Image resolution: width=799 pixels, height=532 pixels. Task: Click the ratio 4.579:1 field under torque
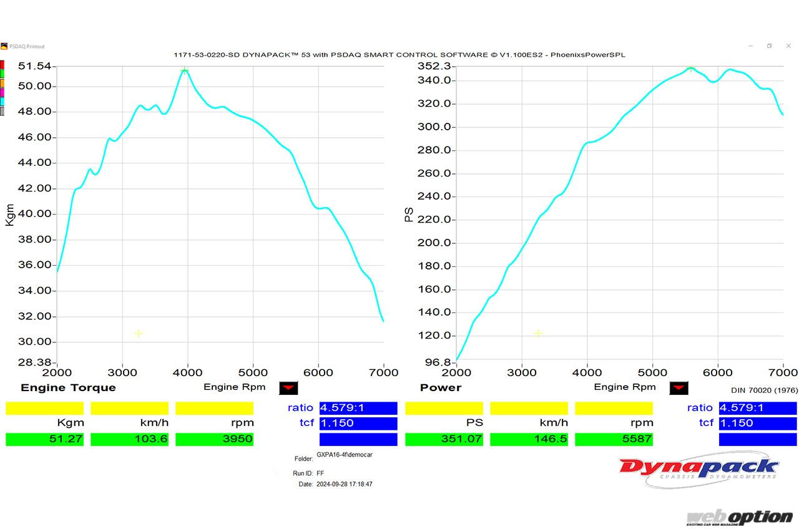tap(358, 408)
